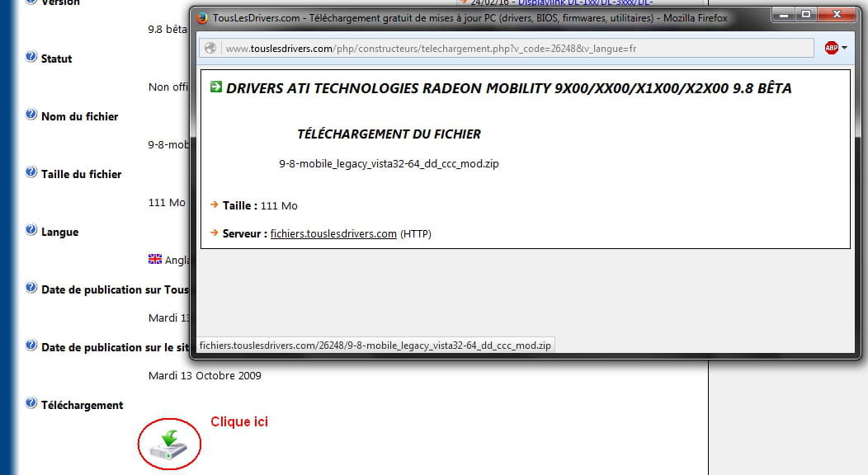Click the heading DRIVERS ATI TECHNOLOGIES RADEON MOBILITY

[509, 88]
